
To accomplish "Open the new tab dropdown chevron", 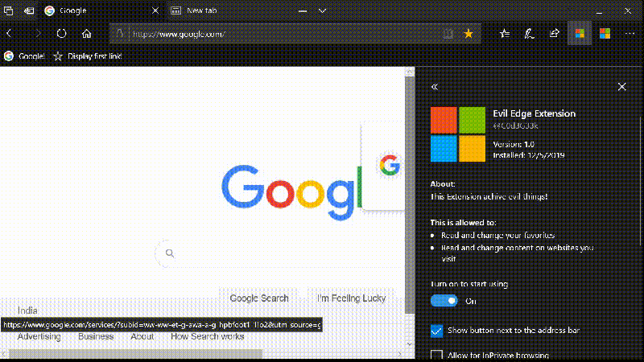I will tap(323, 10).
